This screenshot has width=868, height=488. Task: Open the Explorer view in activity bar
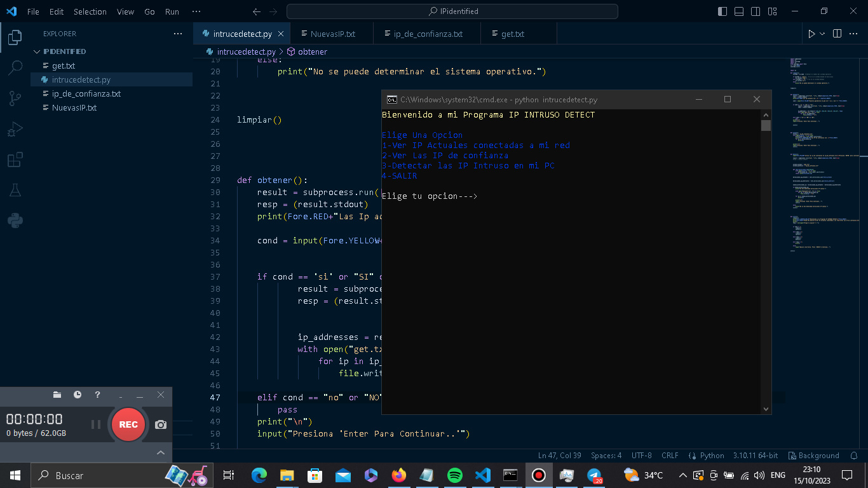[x=15, y=38]
